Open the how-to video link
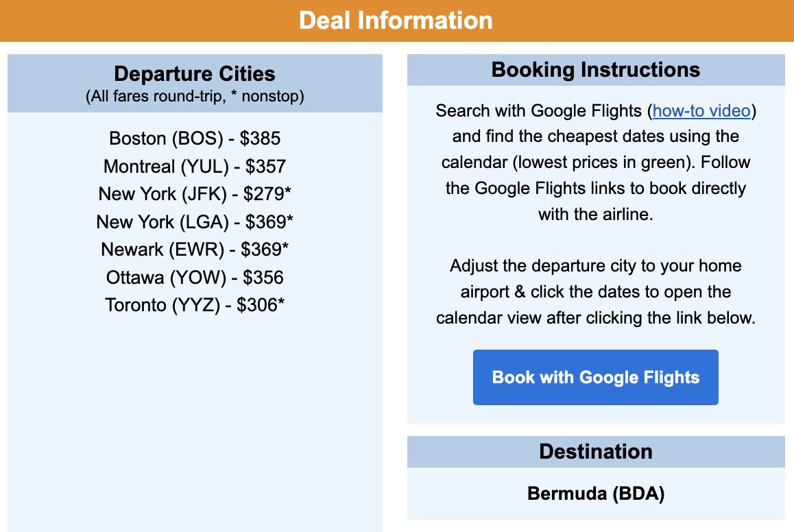This screenshot has height=532, width=794. tap(701, 110)
